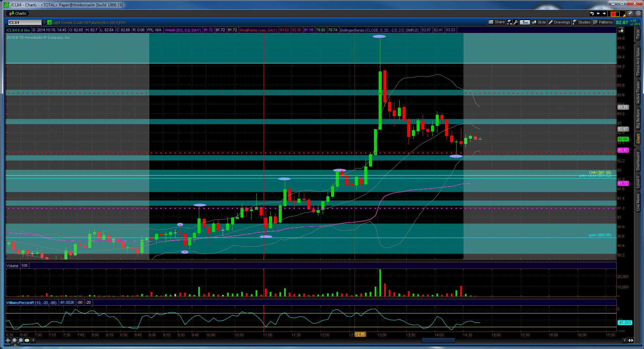Click the 12:35 time marker label

(x=360, y=335)
